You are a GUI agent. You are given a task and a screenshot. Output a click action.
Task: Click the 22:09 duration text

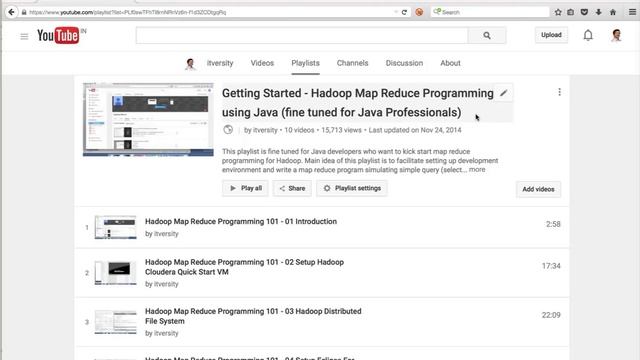[x=551, y=315]
